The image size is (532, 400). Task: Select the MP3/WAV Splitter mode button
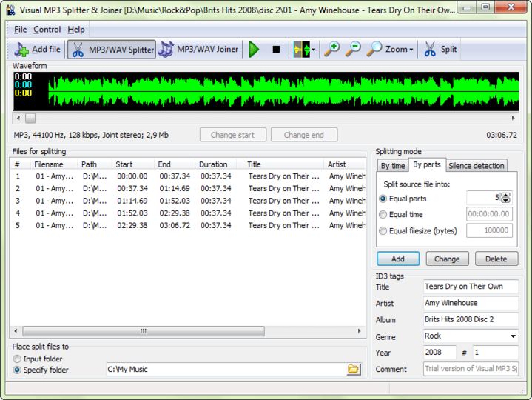tap(112, 50)
